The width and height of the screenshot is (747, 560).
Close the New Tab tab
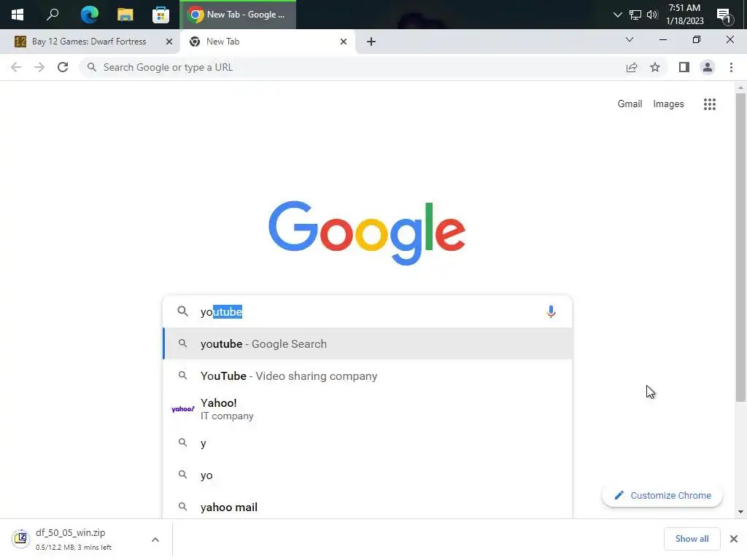pyautogui.click(x=344, y=42)
